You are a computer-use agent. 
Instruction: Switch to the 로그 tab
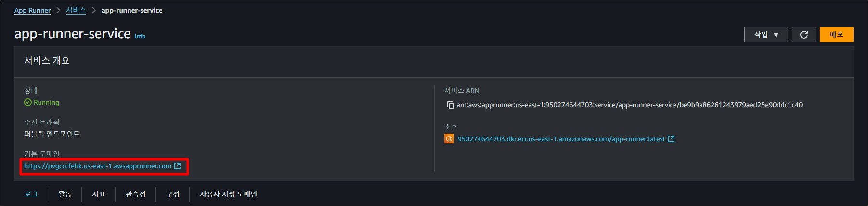tap(31, 194)
